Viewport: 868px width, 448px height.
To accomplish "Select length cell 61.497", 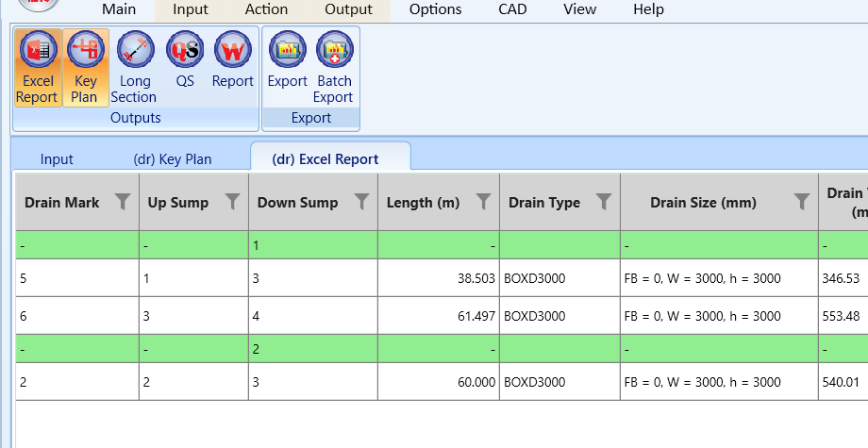I will pyautogui.click(x=439, y=316).
